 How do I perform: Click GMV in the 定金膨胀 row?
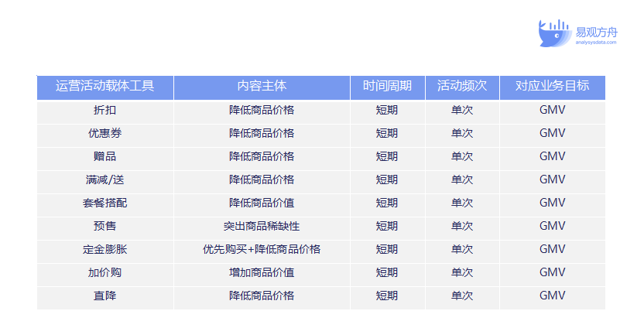click(552, 249)
